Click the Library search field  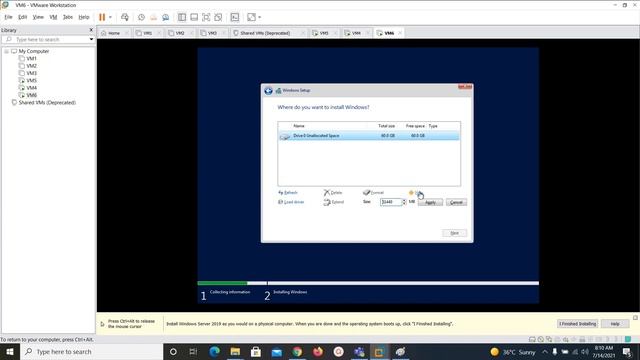[48, 39]
